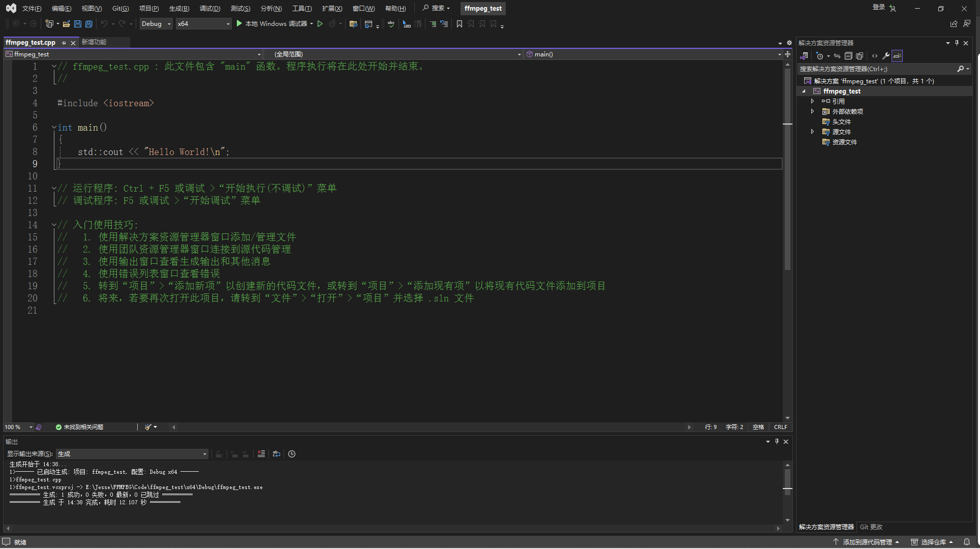Clear all output with red X icon

[261, 454]
